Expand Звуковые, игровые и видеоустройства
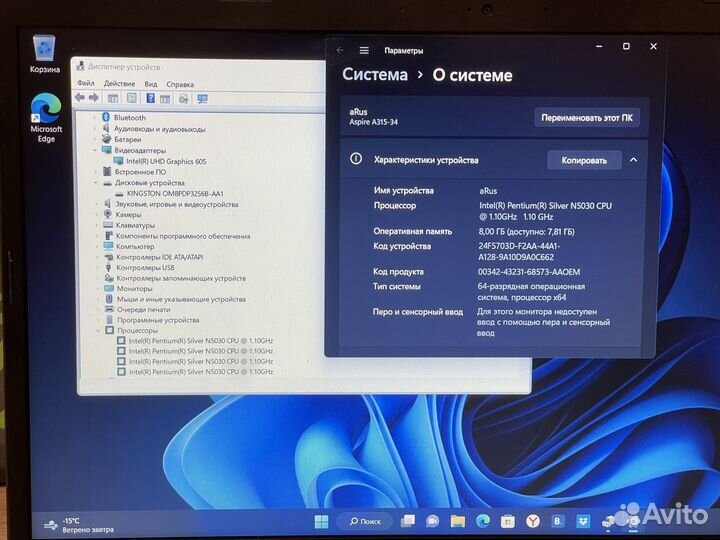The height and width of the screenshot is (540, 720). 97,204
